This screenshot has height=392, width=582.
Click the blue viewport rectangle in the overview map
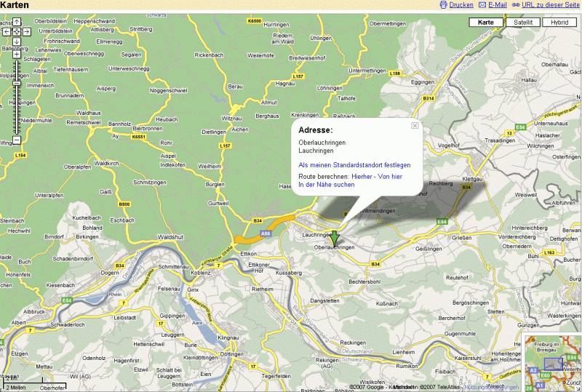pos(554,364)
